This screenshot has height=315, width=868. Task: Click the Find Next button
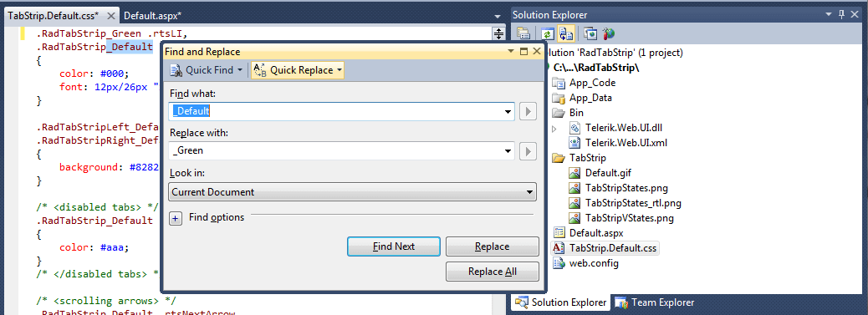[394, 246]
